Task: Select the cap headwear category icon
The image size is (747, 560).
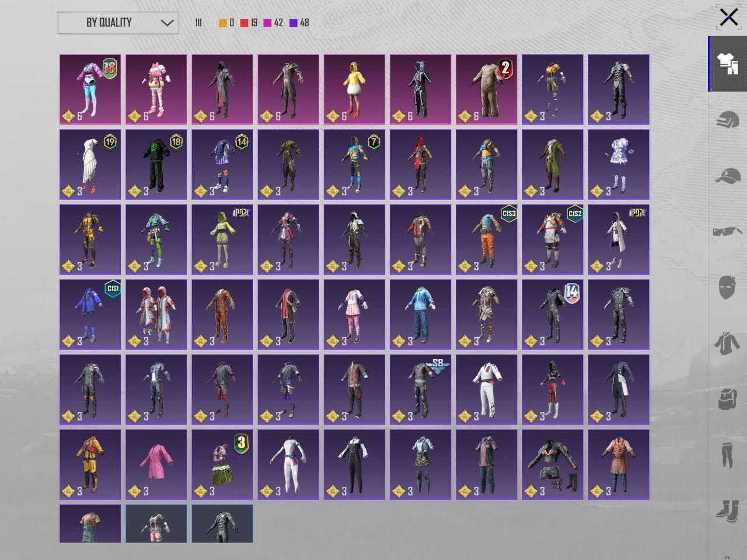Action: pyautogui.click(x=728, y=176)
